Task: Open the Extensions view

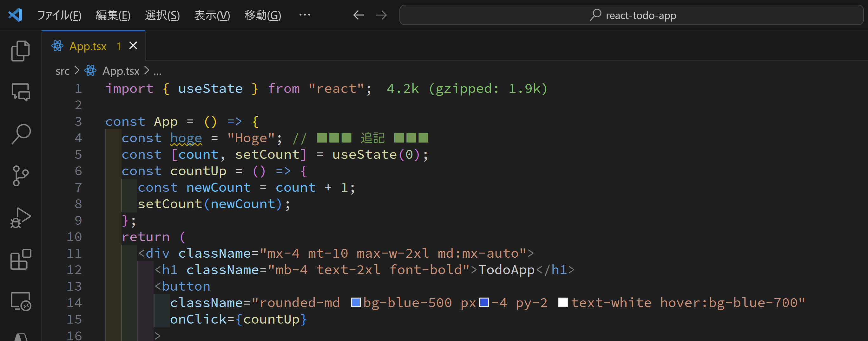Action: (x=21, y=259)
